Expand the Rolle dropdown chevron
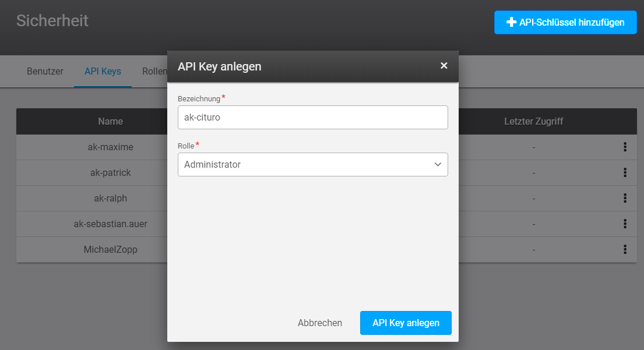The height and width of the screenshot is (350, 644). (438, 165)
